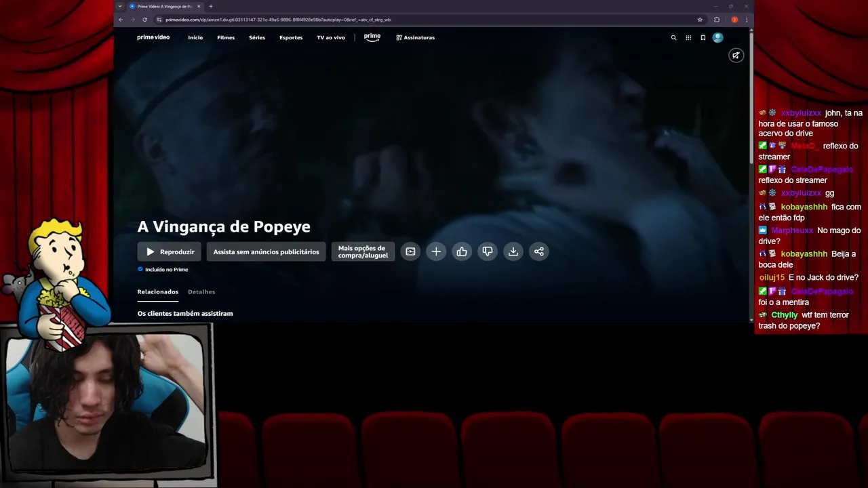Open the Chrome three-dot menu
This screenshot has height=488, width=868.
tap(747, 20)
